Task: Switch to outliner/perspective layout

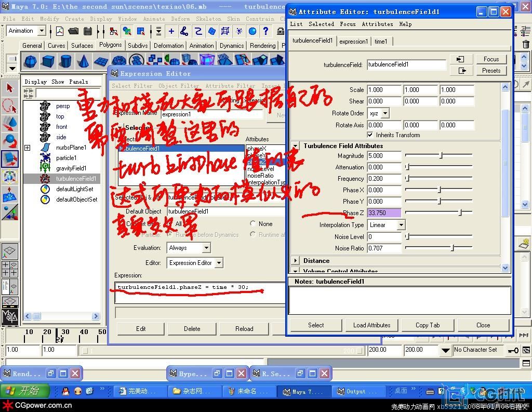Action: pyautogui.click(x=9, y=286)
